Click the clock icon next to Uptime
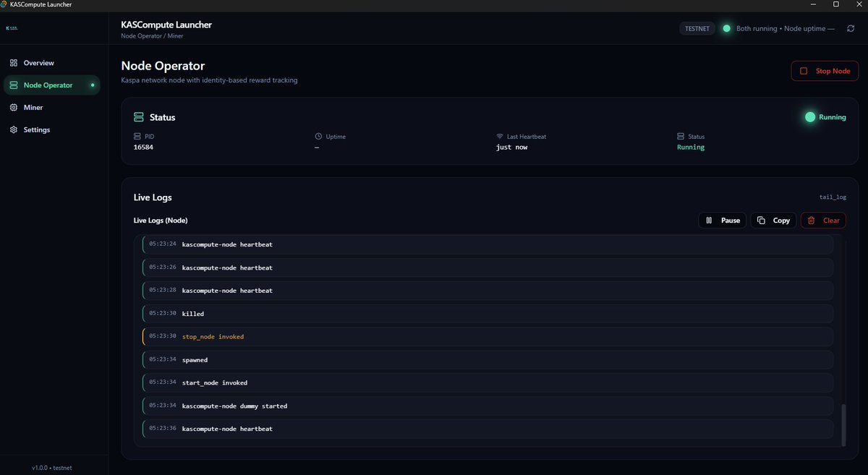868x475 pixels. (x=318, y=136)
